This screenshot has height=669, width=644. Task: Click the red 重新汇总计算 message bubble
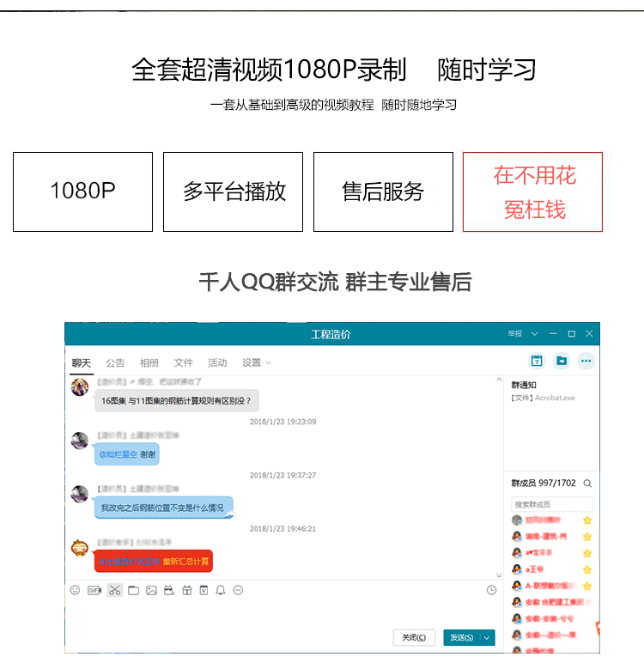coord(154,561)
